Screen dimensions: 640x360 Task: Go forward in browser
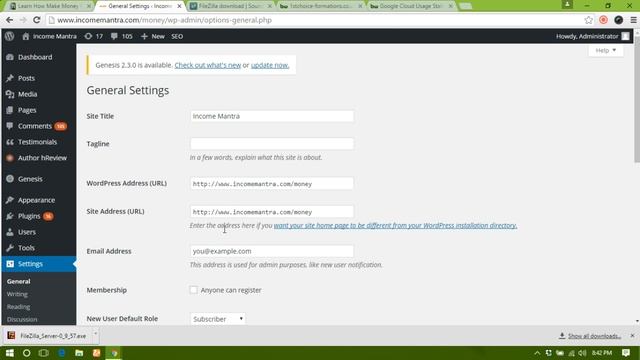click(23, 20)
